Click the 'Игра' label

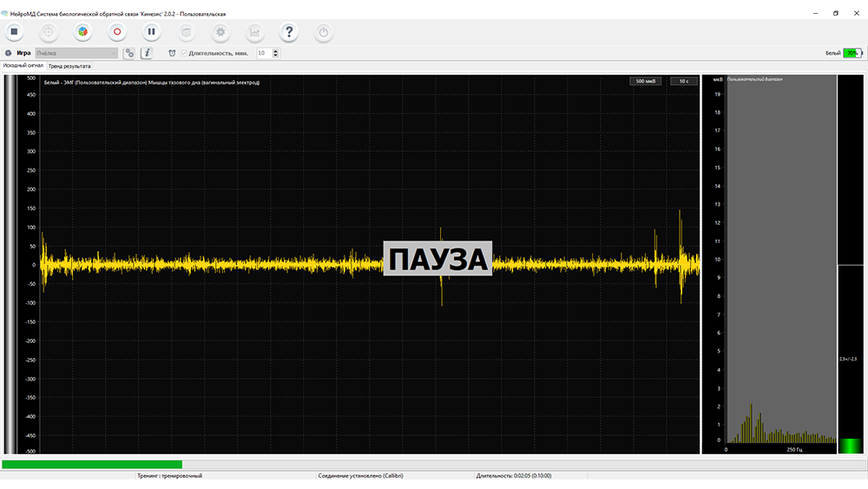pyautogui.click(x=23, y=53)
